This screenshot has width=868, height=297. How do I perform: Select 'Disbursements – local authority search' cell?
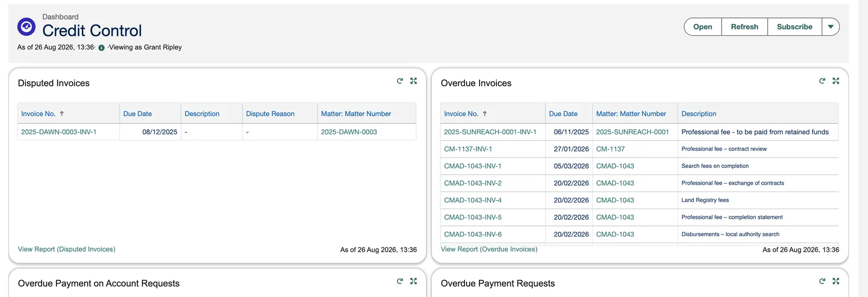(x=758, y=235)
